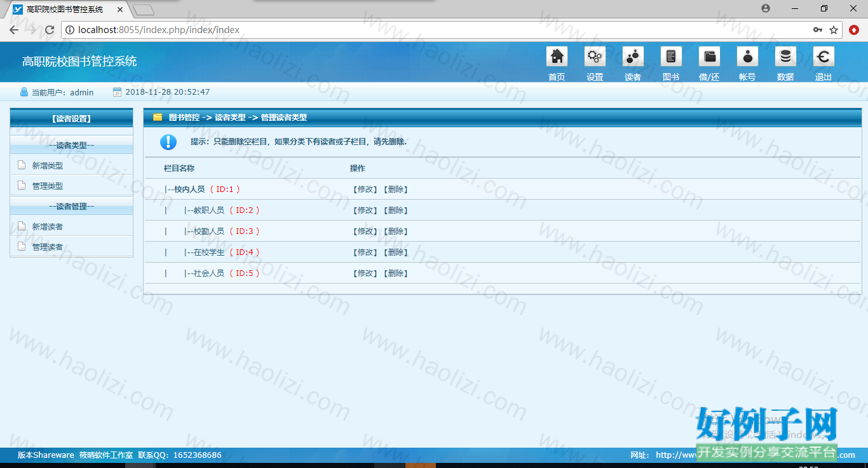Viewport: 868px width, 468px height.
Task: Open the 读者 readers icon
Action: [x=633, y=57]
